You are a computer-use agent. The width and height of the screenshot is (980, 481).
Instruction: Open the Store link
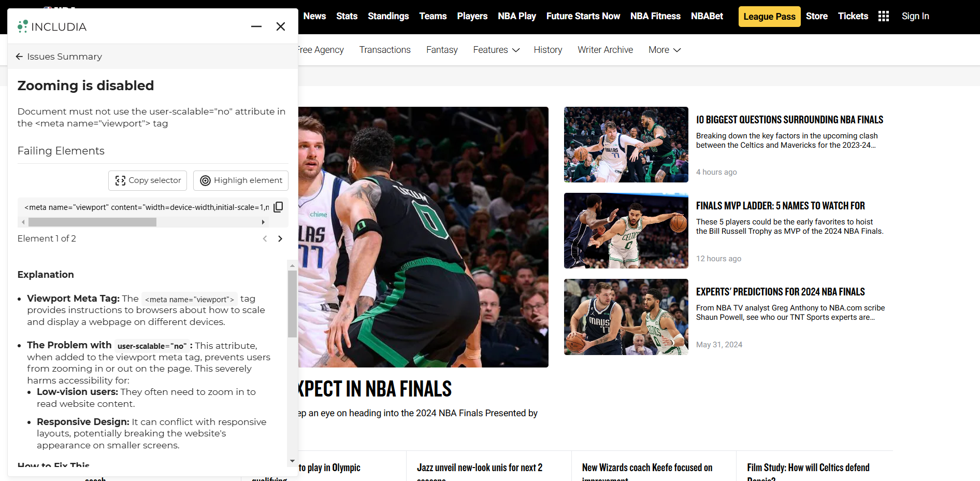[x=817, y=16]
